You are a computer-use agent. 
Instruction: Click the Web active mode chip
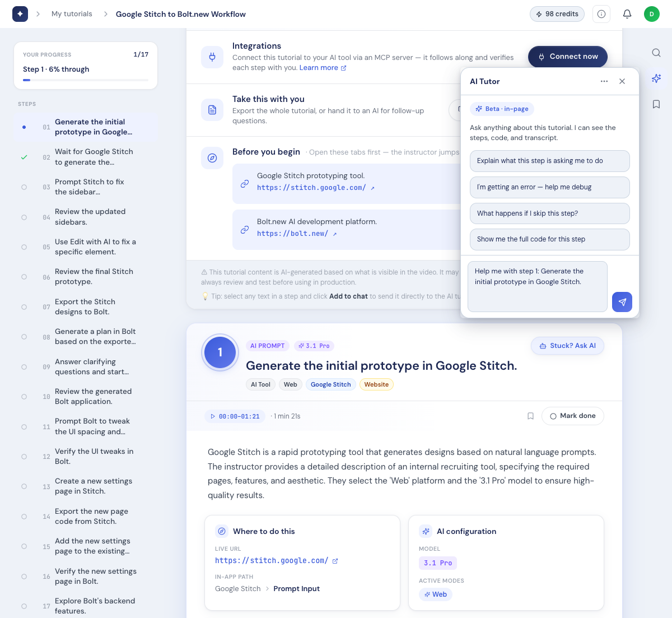[x=436, y=594]
